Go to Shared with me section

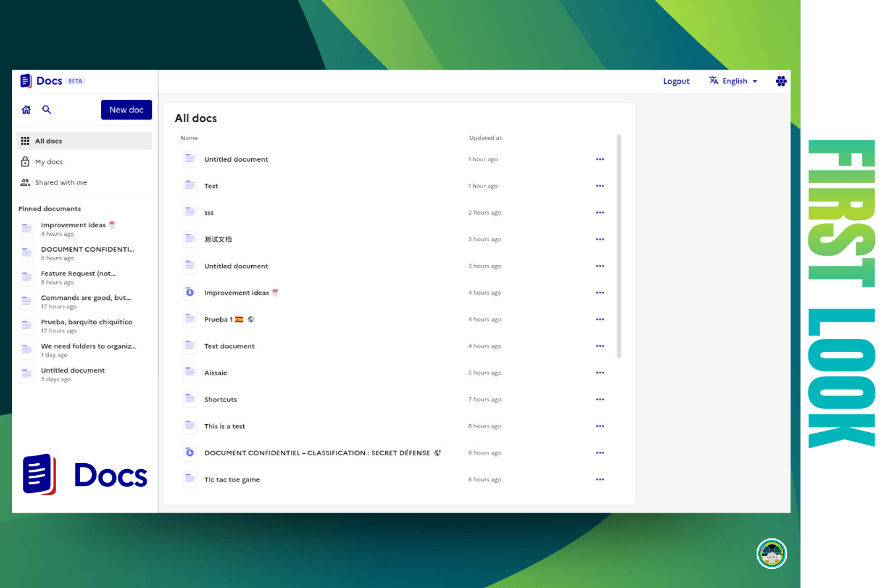coord(61,183)
